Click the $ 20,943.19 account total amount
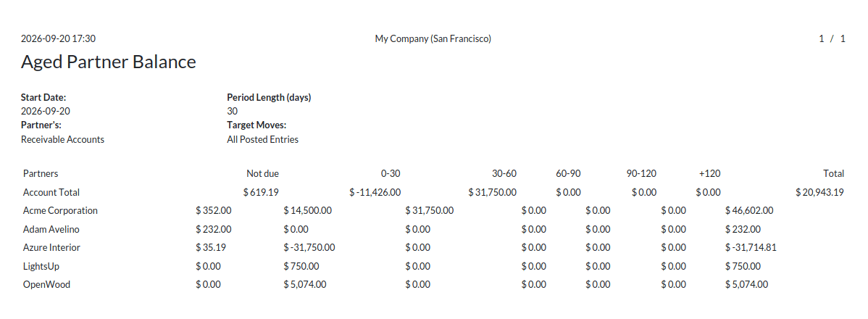 coord(820,192)
